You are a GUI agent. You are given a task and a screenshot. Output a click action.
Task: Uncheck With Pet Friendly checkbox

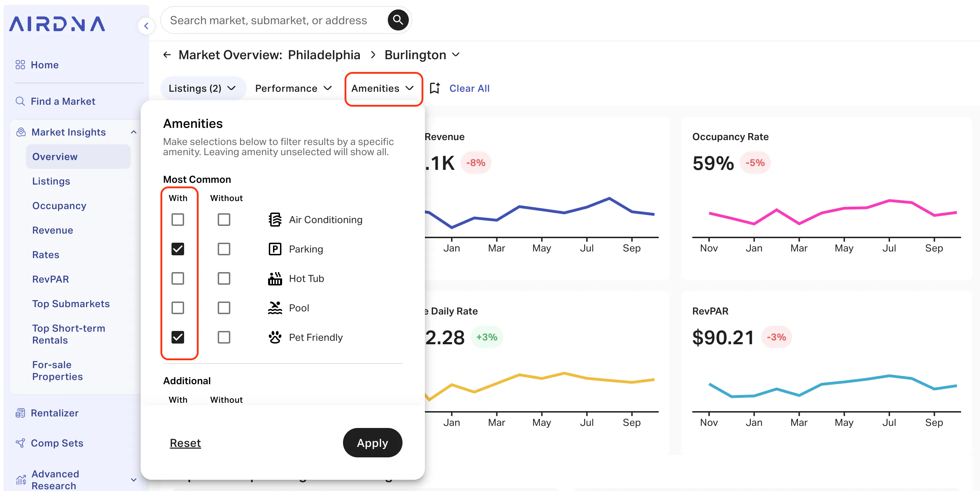pyautogui.click(x=178, y=337)
